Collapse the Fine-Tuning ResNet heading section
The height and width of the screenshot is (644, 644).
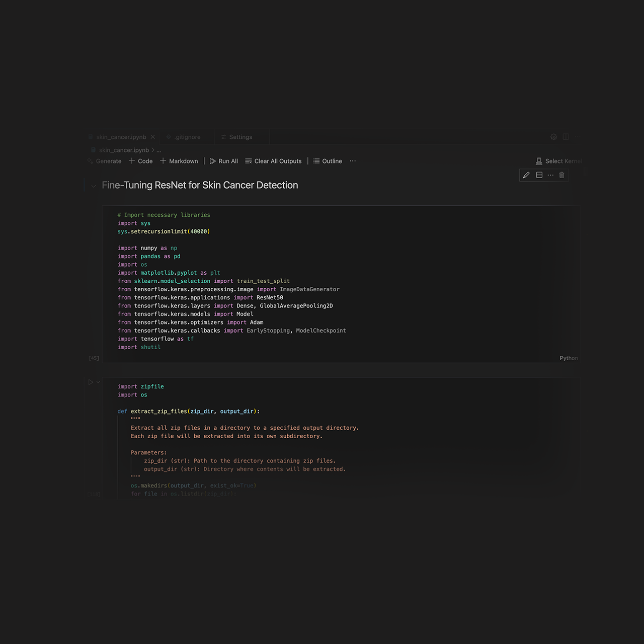point(94,186)
